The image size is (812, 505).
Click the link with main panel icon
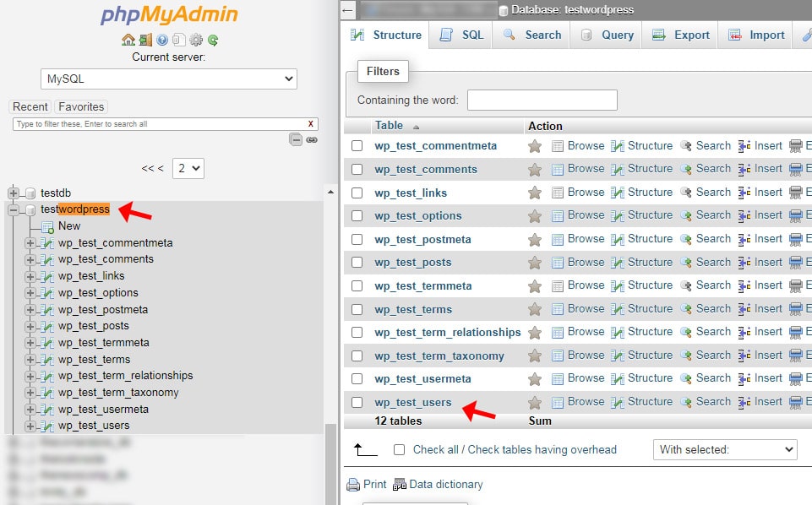312,139
